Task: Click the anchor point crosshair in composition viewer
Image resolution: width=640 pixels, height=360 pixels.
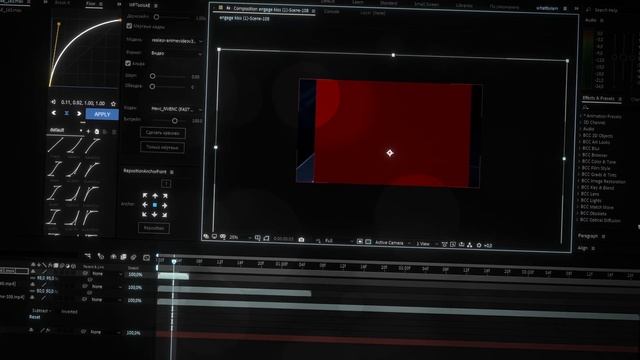Action: click(390, 153)
